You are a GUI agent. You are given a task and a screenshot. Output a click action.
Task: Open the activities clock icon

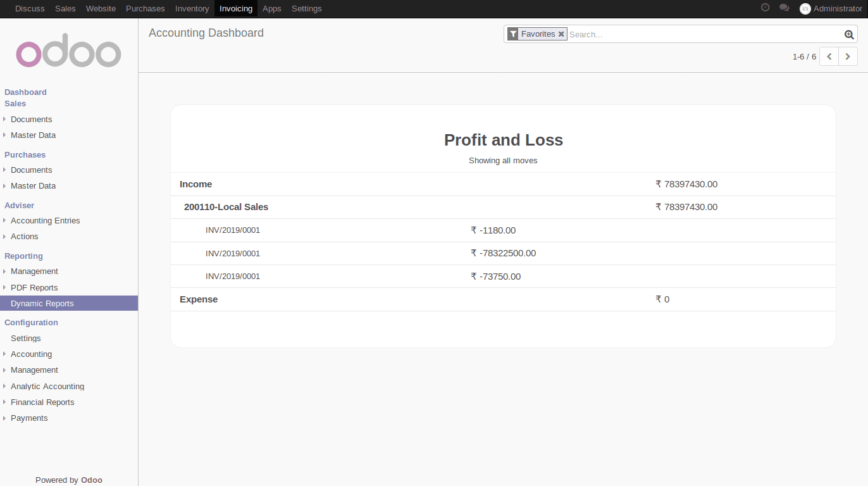click(x=765, y=8)
